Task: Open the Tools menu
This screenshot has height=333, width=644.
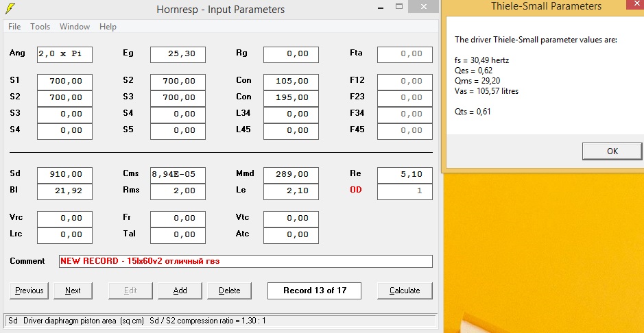Action: coord(40,27)
